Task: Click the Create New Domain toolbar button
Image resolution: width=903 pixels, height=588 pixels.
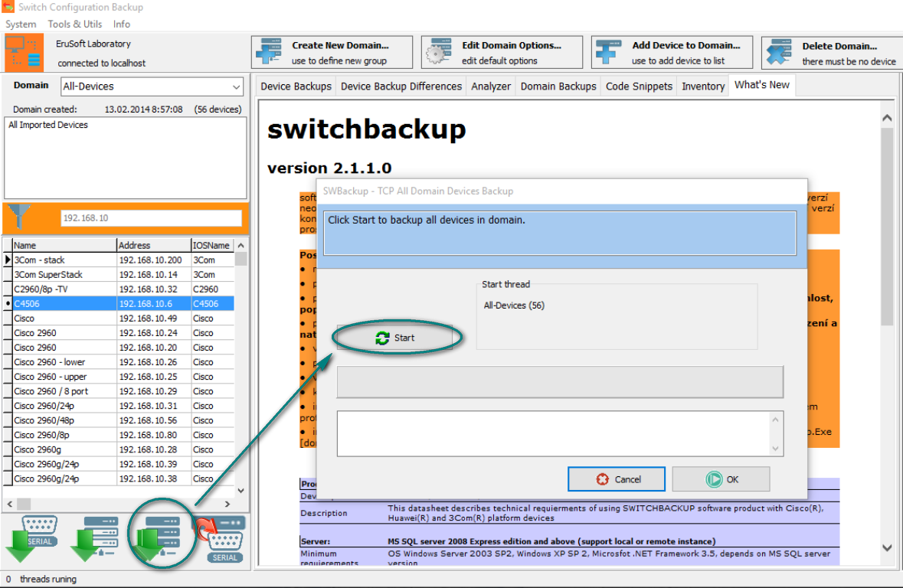Action: click(332, 52)
